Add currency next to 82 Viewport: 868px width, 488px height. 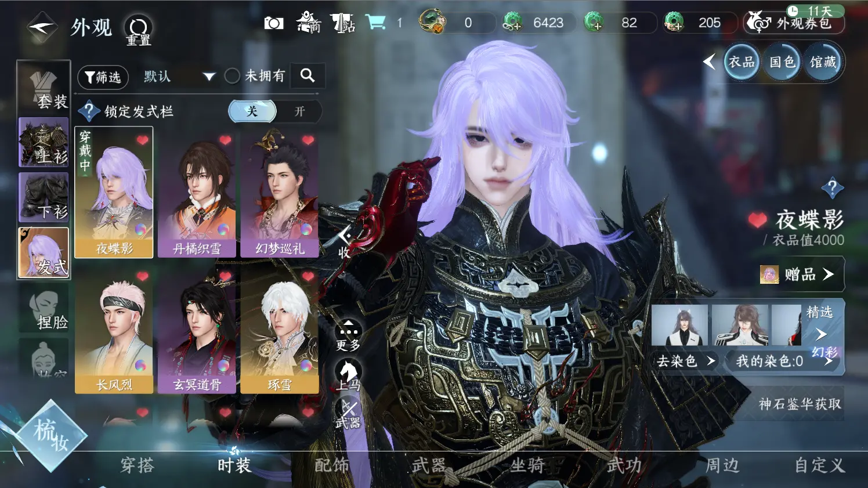coord(594,22)
